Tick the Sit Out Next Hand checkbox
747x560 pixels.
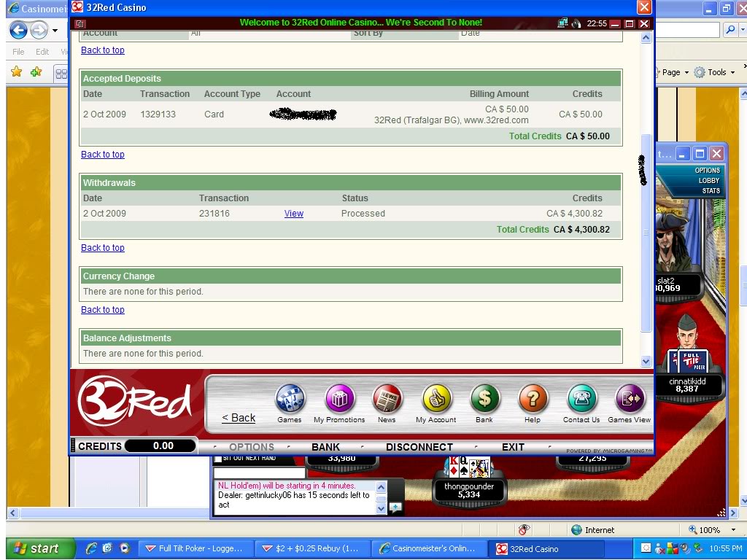click(x=218, y=459)
